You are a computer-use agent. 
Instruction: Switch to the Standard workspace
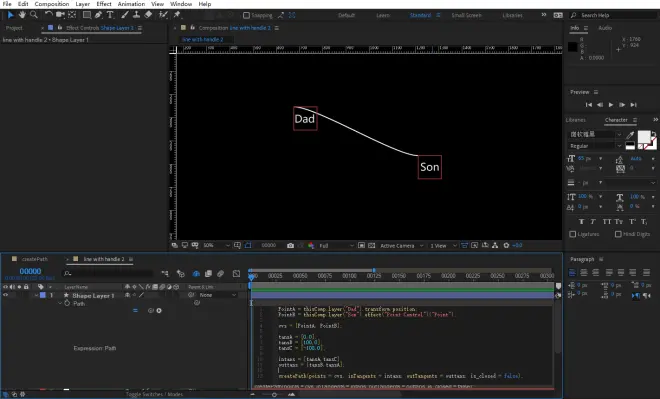tap(420, 15)
